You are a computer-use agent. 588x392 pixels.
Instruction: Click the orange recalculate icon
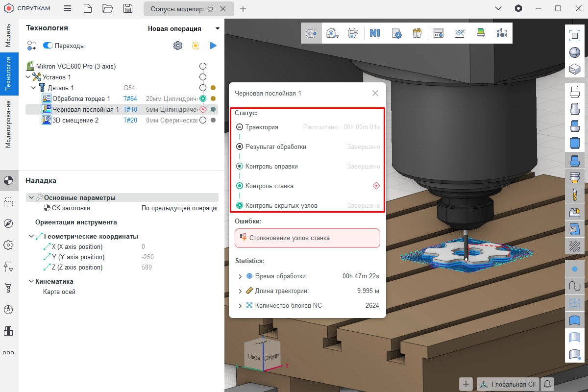coord(196,46)
